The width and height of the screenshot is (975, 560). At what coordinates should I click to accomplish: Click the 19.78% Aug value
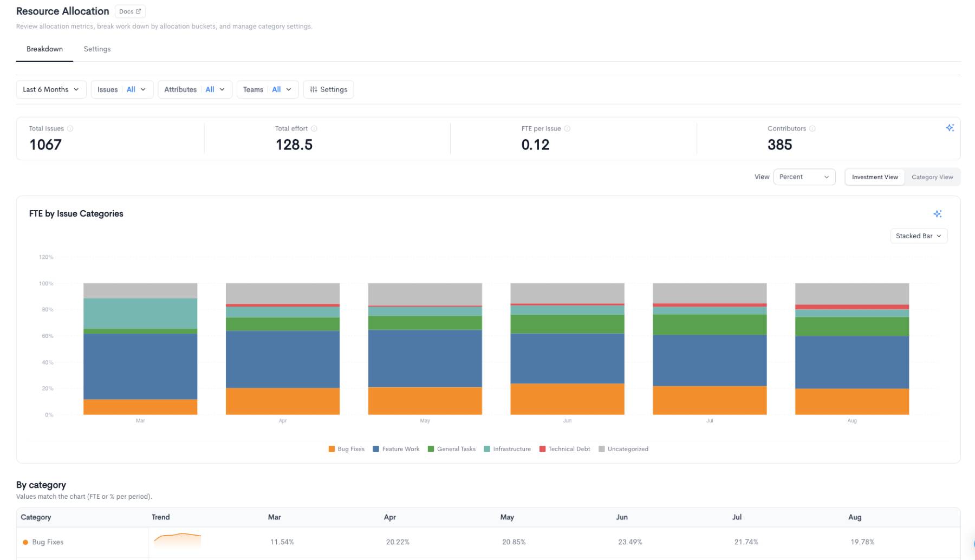coord(862,542)
